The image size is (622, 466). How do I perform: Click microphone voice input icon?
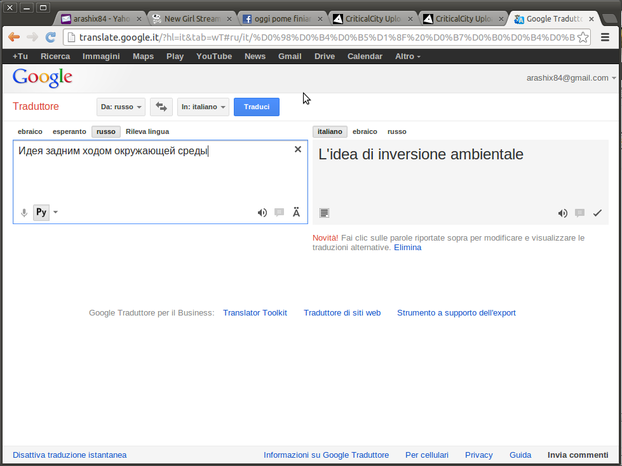tap(24, 213)
